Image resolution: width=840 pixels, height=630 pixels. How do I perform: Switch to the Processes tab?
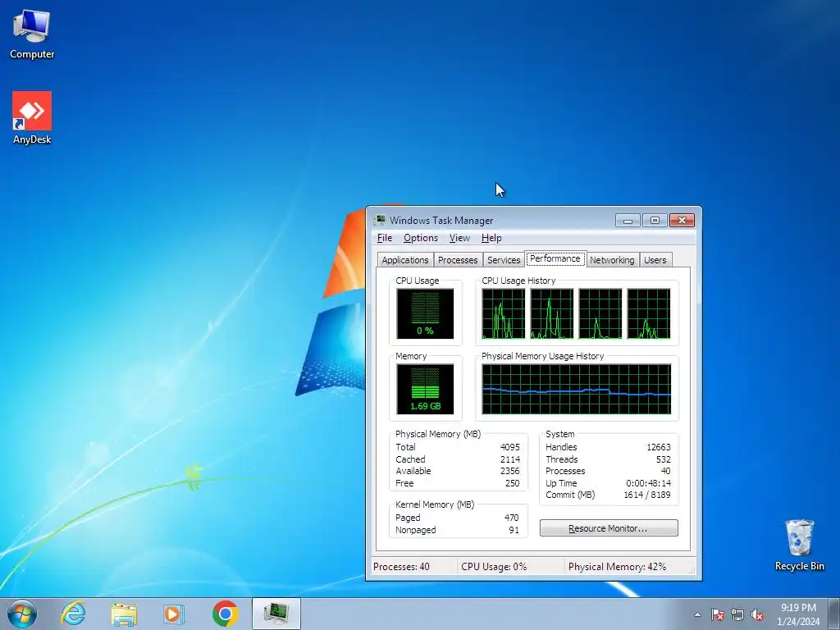click(458, 260)
